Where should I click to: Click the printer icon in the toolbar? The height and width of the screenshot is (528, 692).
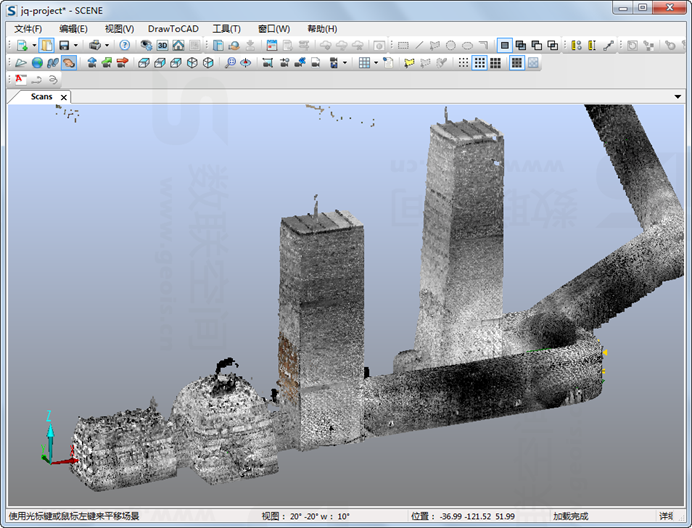click(x=95, y=46)
